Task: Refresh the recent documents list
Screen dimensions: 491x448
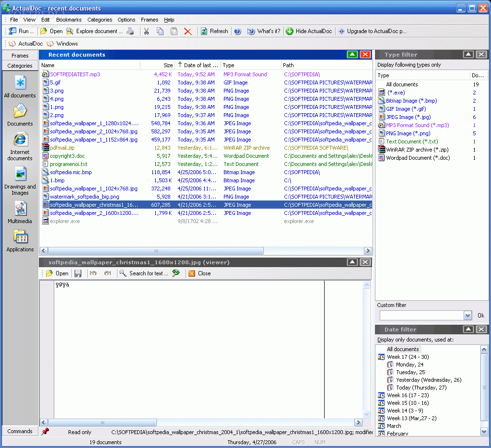Action: (214, 31)
